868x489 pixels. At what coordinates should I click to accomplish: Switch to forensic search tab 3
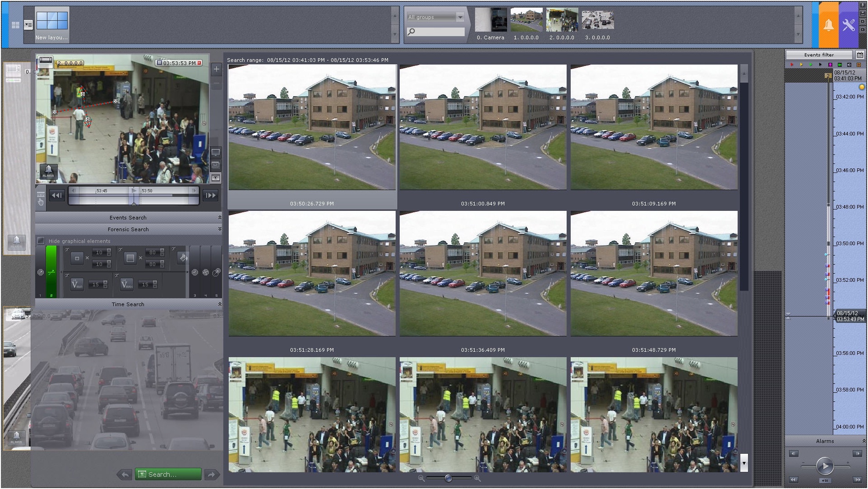(195, 272)
